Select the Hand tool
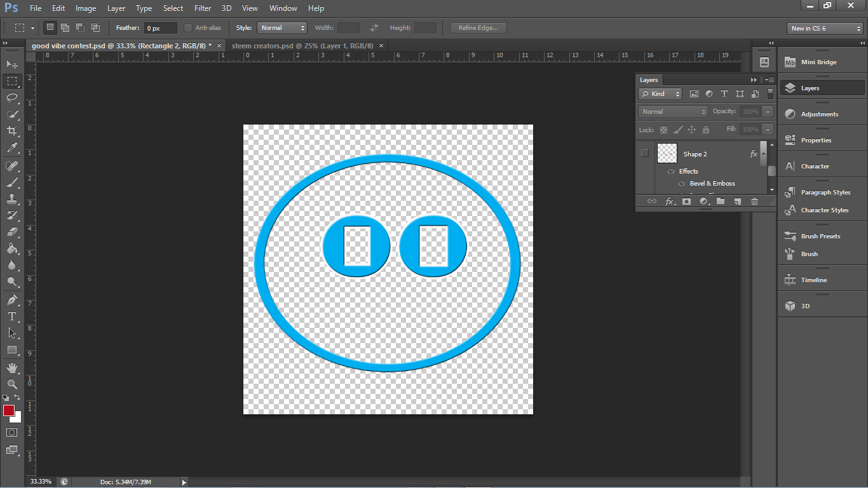 tap(12, 367)
